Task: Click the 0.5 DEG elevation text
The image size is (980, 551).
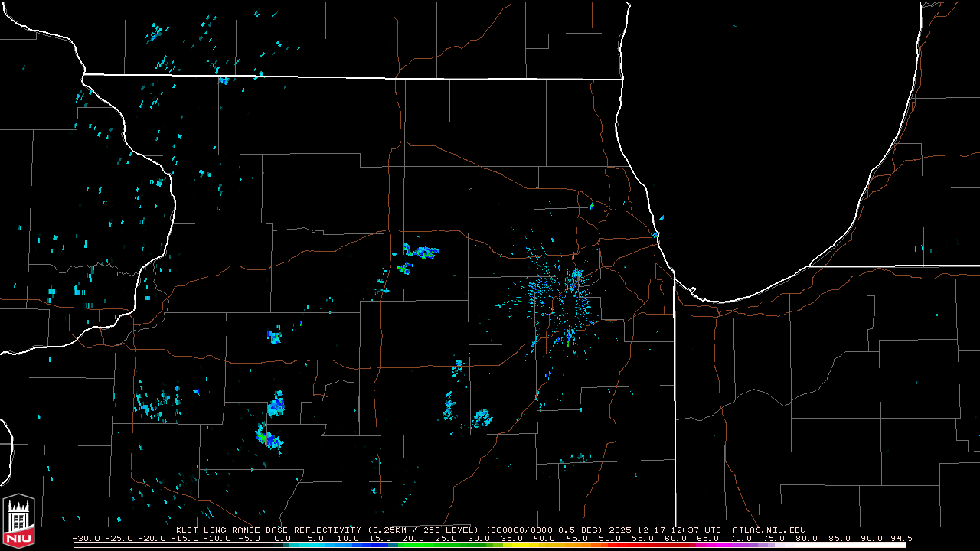Action: pos(581,530)
